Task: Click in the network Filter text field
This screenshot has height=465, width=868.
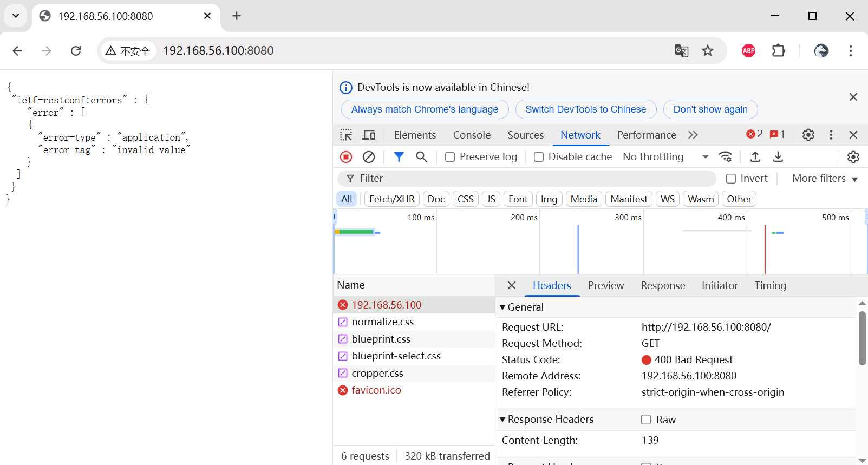Action: click(531, 179)
